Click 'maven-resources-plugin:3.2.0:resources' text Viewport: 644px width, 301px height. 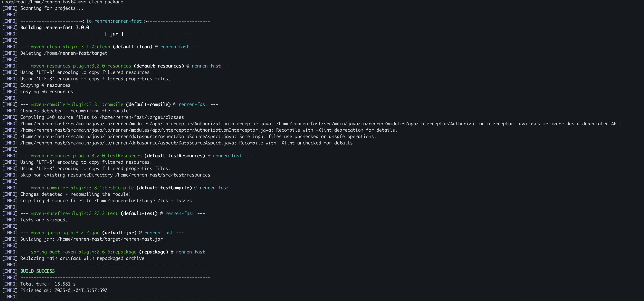(x=81, y=66)
